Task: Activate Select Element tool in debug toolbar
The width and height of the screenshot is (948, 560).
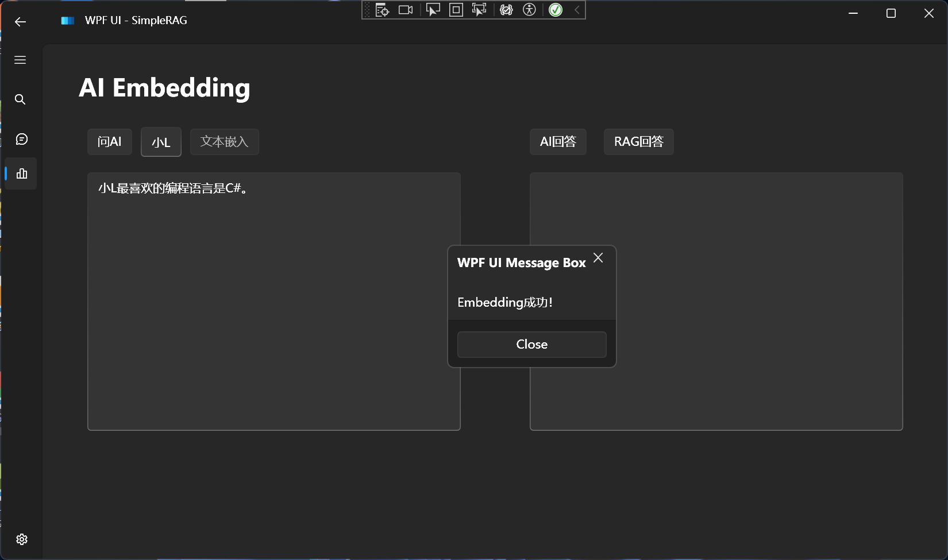Action: [x=433, y=10]
